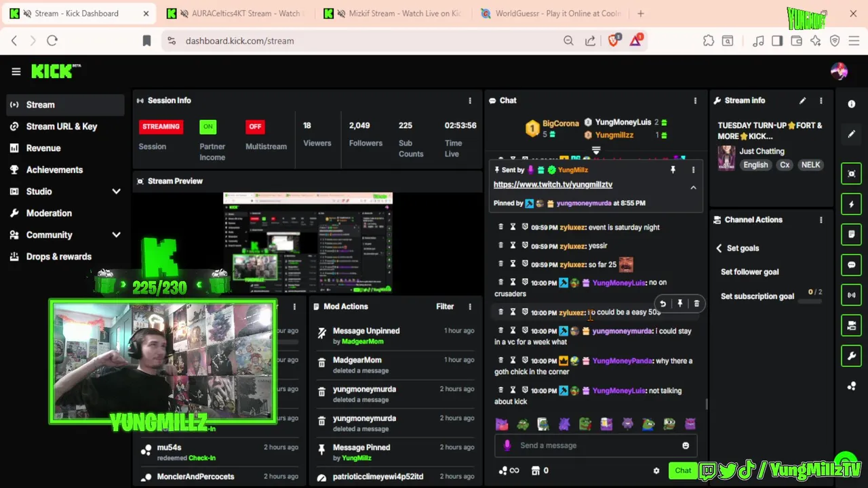Delete the 'event is saturday night' message
868x488 pixels.
click(501, 227)
